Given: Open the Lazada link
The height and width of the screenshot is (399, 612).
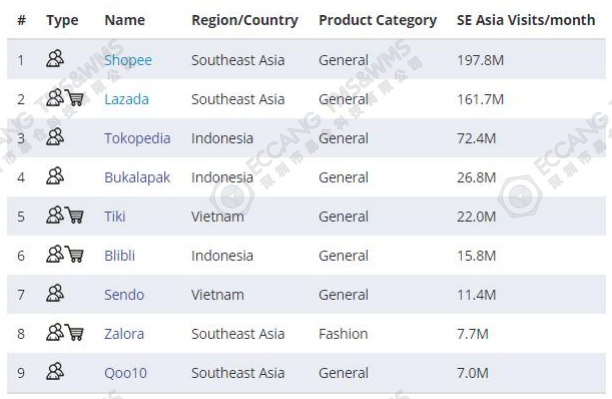Looking at the screenshot, I should [x=126, y=99].
